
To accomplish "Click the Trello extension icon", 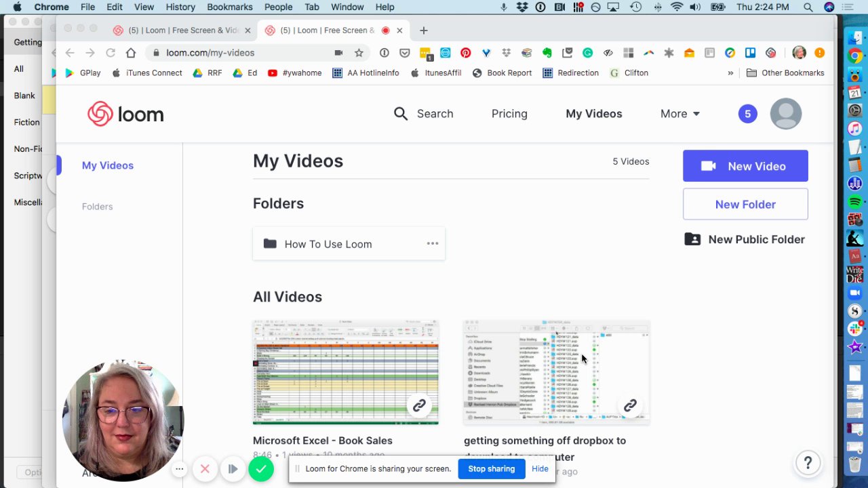I will (x=750, y=53).
